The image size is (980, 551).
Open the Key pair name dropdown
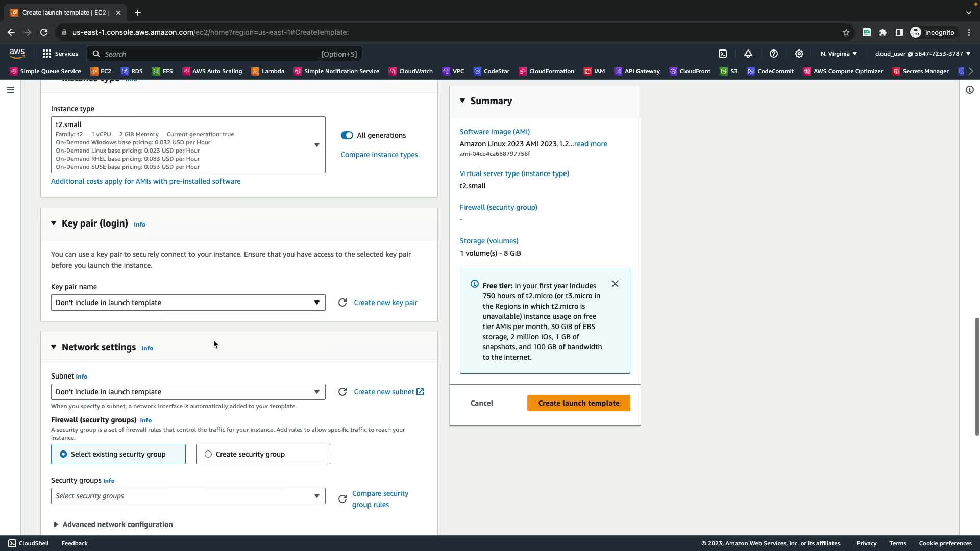[188, 303]
